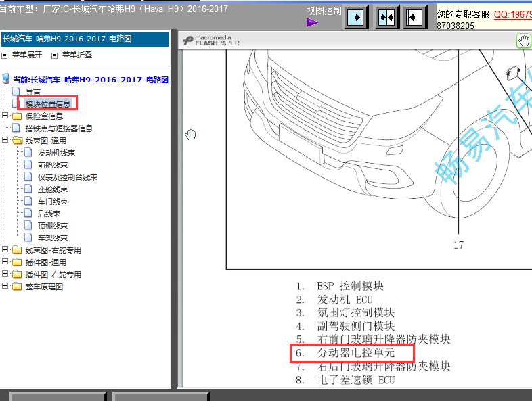Viewport: 532px width, 401px height.
Task: Open 搭铁点与短接器信息 in the tree
Action: 59,128
